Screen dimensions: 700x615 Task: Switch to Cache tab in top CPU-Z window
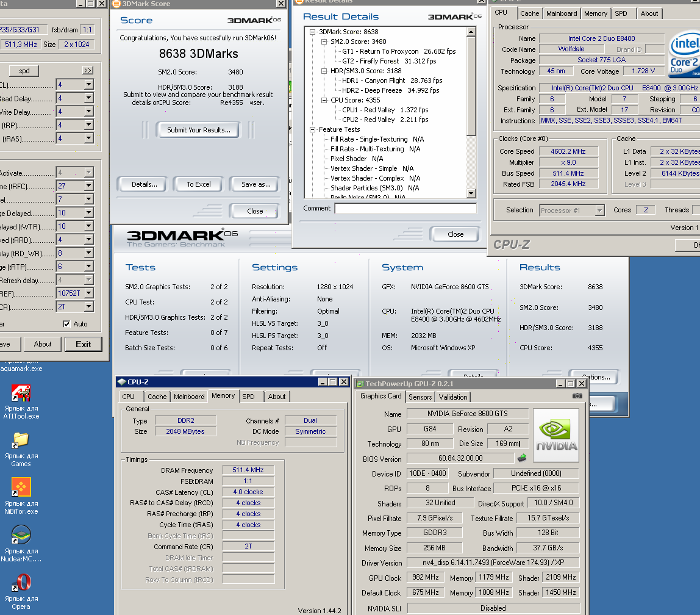529,13
